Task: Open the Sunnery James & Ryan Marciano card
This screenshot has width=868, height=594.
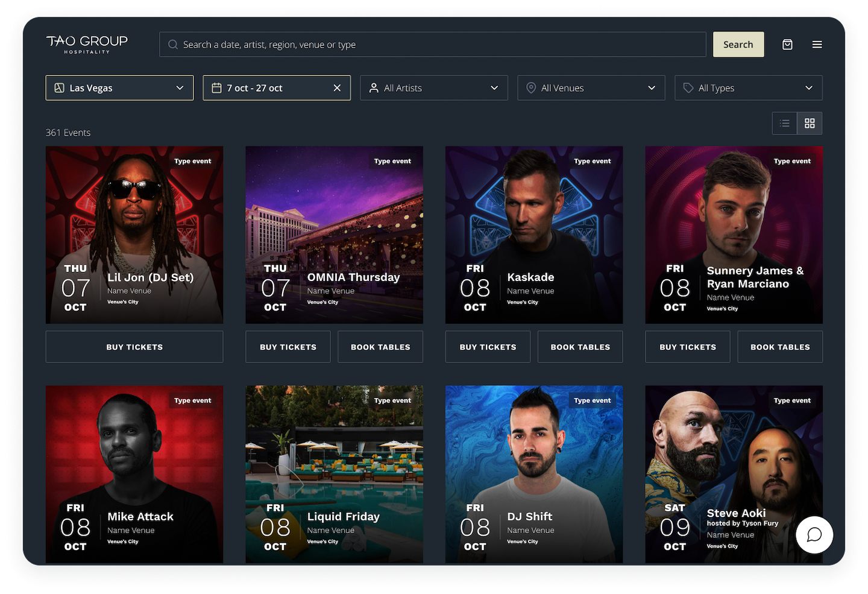Action: click(734, 235)
